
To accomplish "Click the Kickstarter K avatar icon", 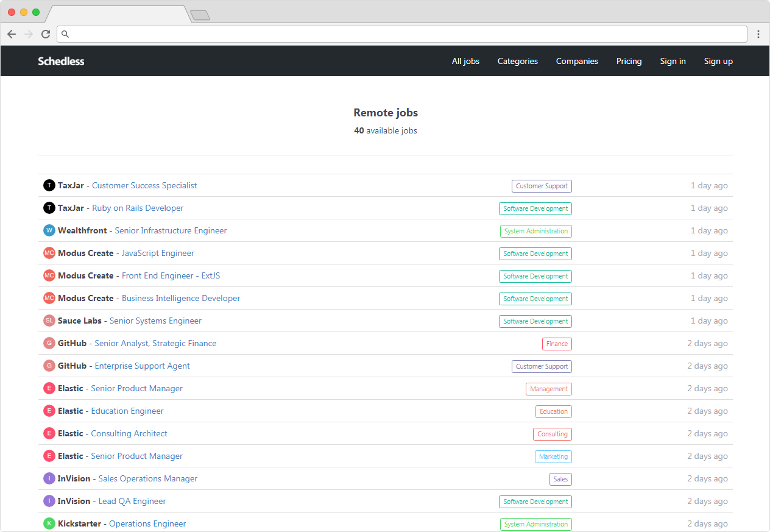I will point(49,523).
